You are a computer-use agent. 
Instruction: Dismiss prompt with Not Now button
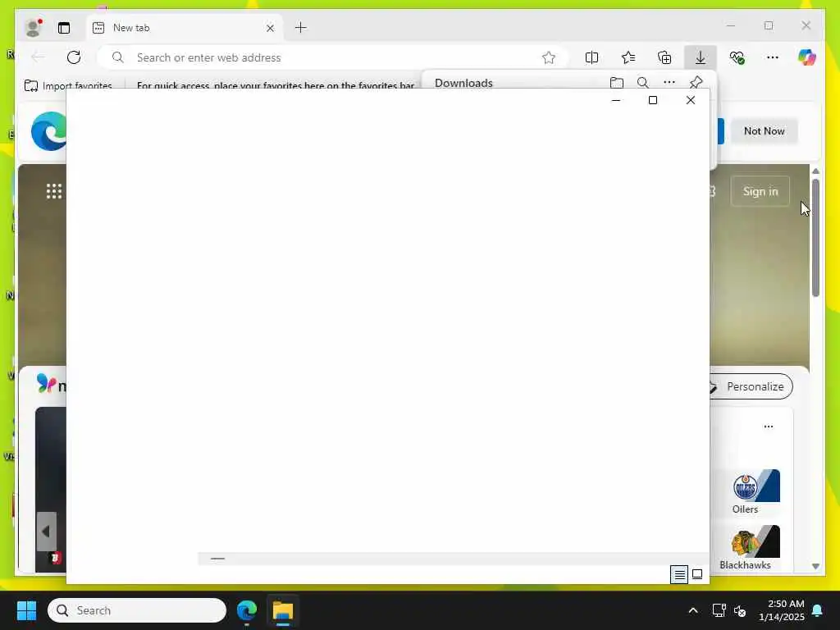764,131
